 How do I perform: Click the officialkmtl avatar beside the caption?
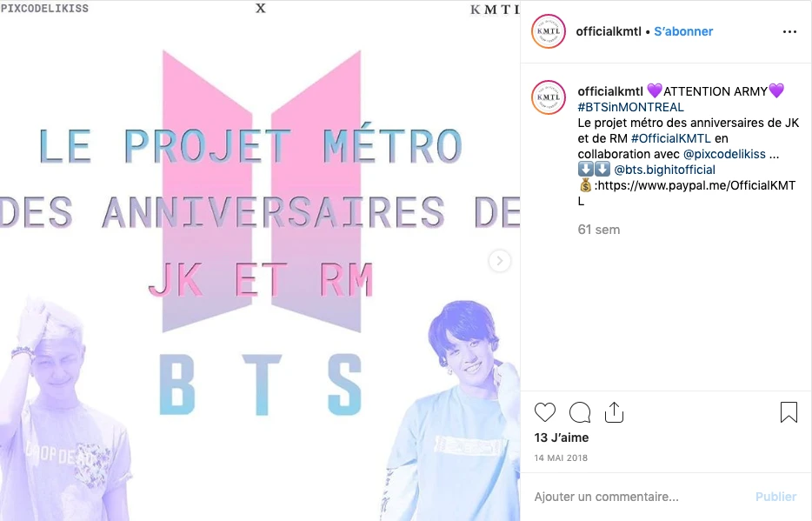[x=549, y=97]
